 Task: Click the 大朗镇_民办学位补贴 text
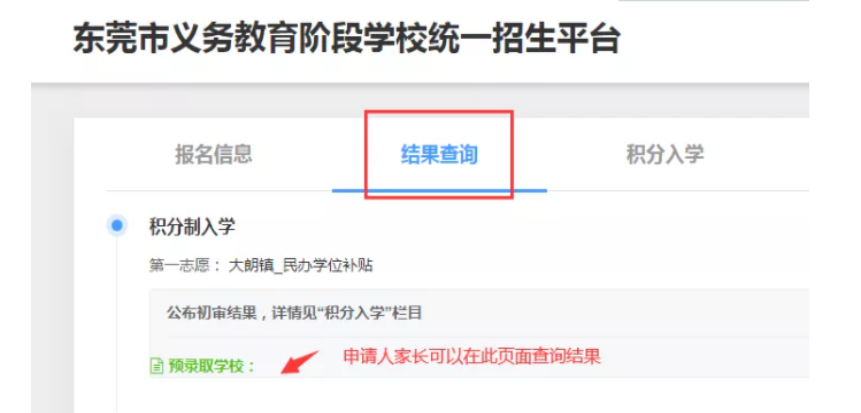point(300,266)
